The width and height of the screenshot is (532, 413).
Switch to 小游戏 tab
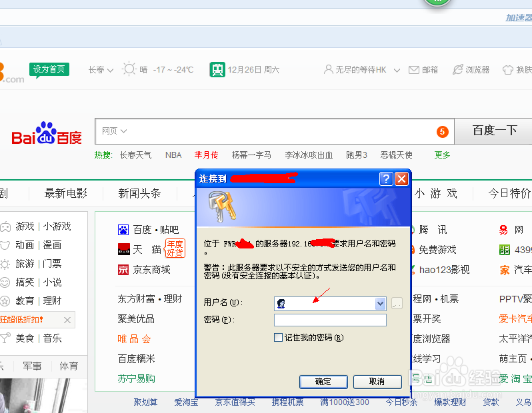point(435,193)
